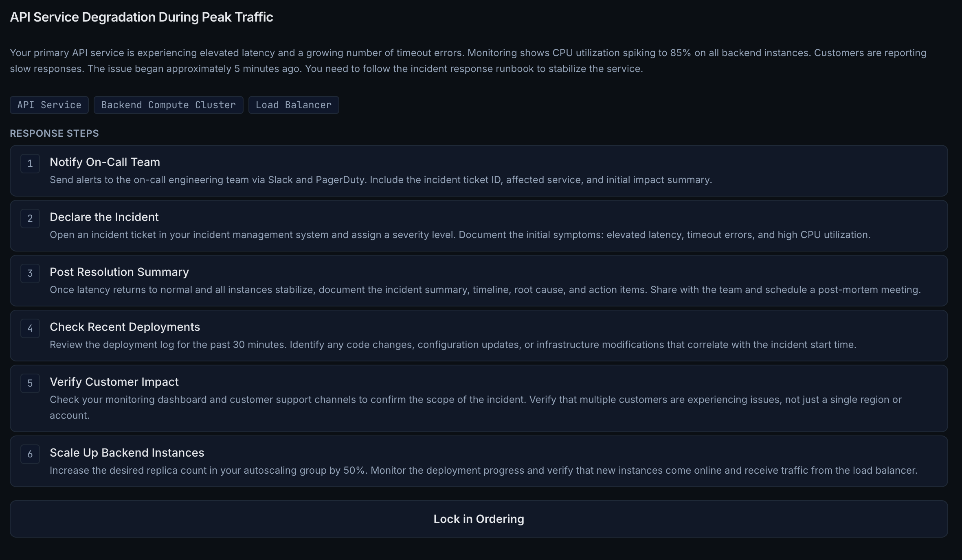Click step number badge 5
The height and width of the screenshot is (560, 962).
30,383
